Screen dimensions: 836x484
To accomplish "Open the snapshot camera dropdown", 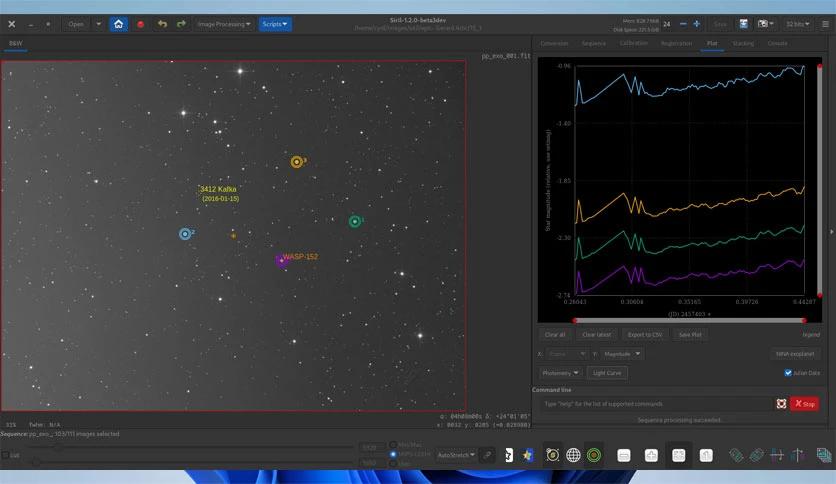I will click(766, 24).
